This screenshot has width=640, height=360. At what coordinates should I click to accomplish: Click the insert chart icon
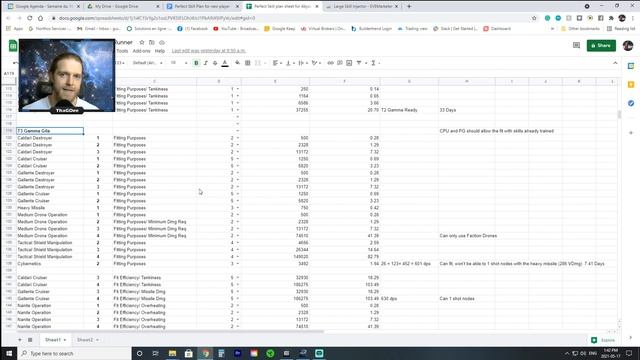[349, 63]
